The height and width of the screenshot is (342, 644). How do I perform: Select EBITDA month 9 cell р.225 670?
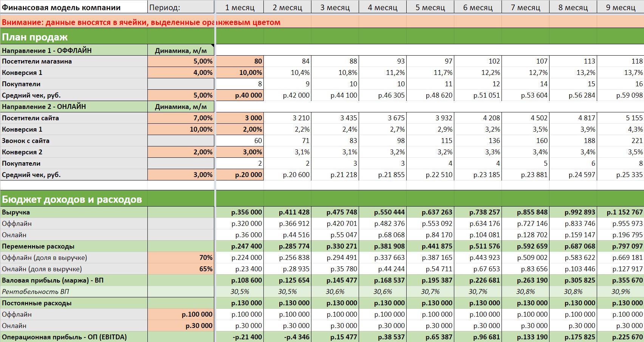[x=621, y=337]
